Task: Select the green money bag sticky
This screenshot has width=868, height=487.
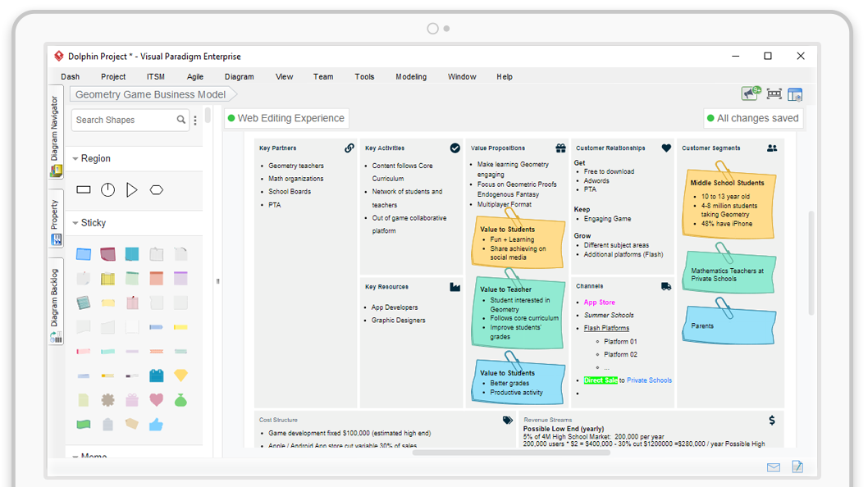Action: click(180, 400)
